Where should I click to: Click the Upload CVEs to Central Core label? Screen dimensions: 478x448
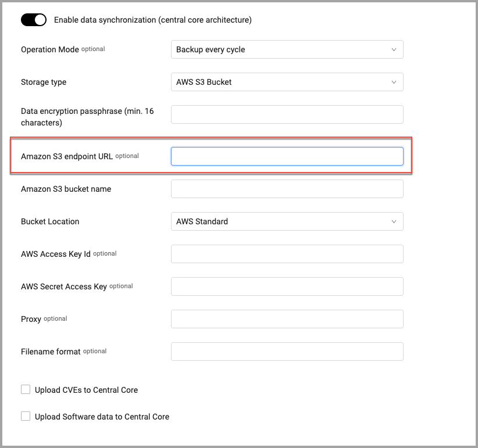click(x=86, y=390)
